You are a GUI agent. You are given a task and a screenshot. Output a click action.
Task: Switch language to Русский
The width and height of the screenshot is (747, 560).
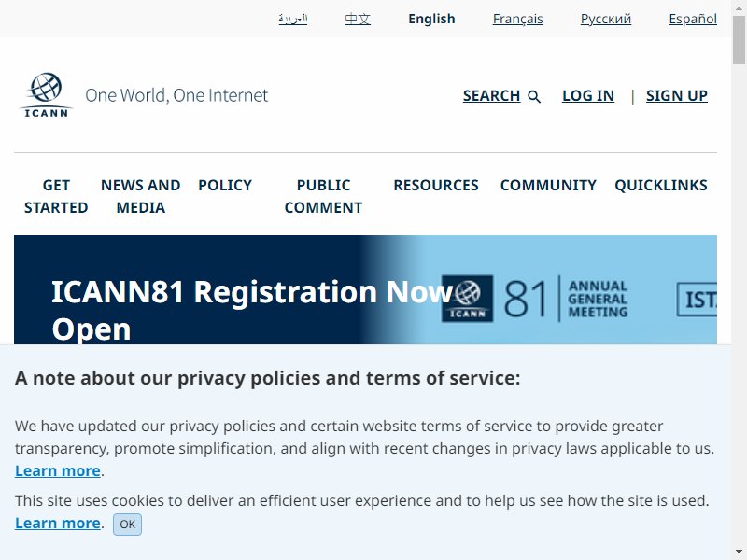[x=605, y=19]
